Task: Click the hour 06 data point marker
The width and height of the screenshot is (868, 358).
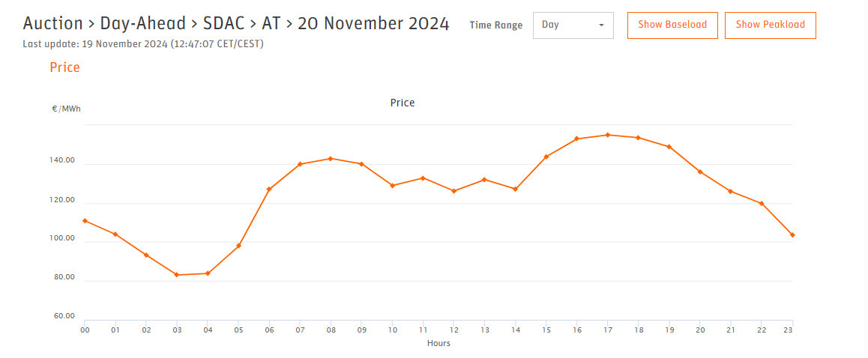Action: [x=269, y=189]
